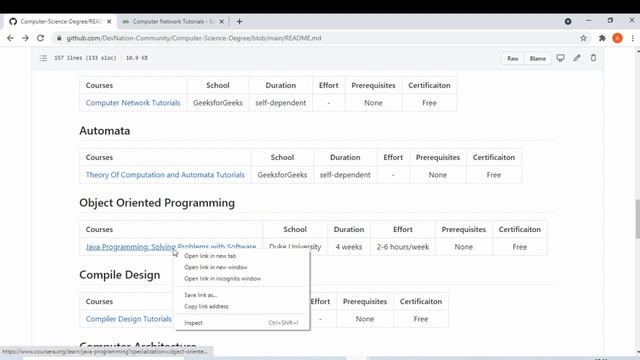Screen dimensions: 640x360
Task: Choose Open link in incognito window
Action: point(222,279)
